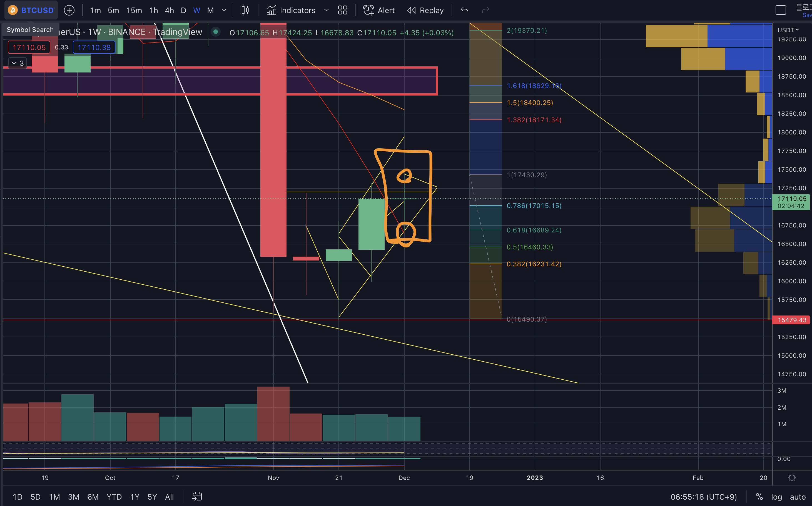Viewport: 812px width, 506px height.
Task: Toggle auto scale for price axis
Action: 797,497
